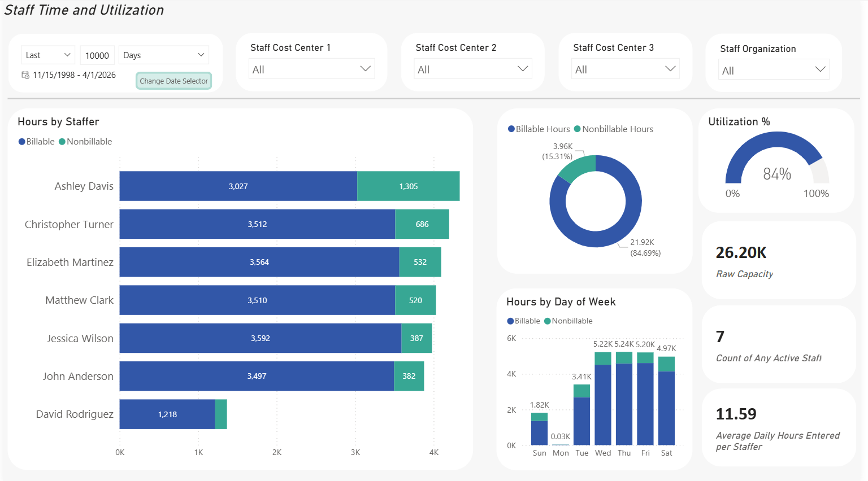Click the calendar icon beside date range

point(25,75)
